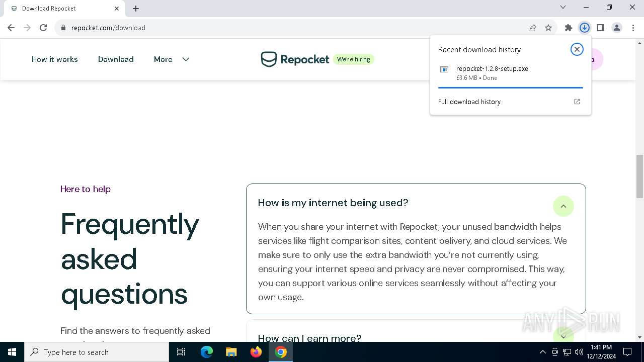
Task: Open network status tray icon
Action: tap(567, 352)
